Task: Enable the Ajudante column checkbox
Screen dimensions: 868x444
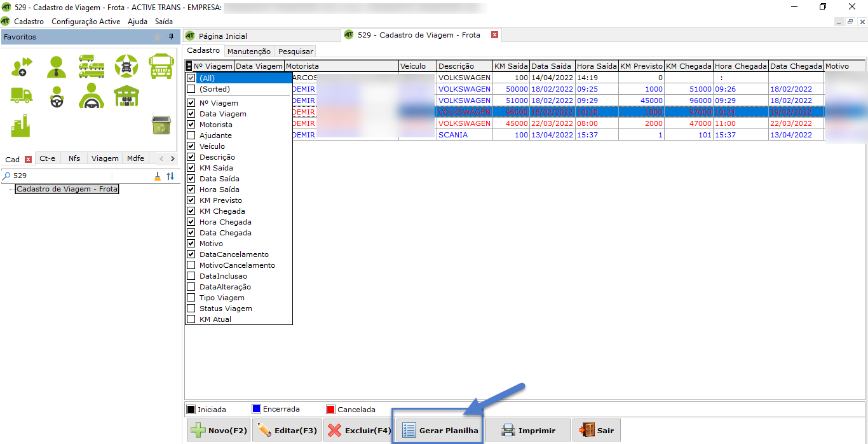Action: tap(191, 135)
